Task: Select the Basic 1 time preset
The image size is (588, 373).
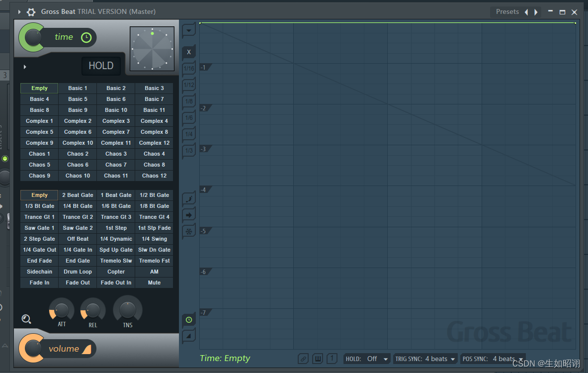Action: click(78, 88)
